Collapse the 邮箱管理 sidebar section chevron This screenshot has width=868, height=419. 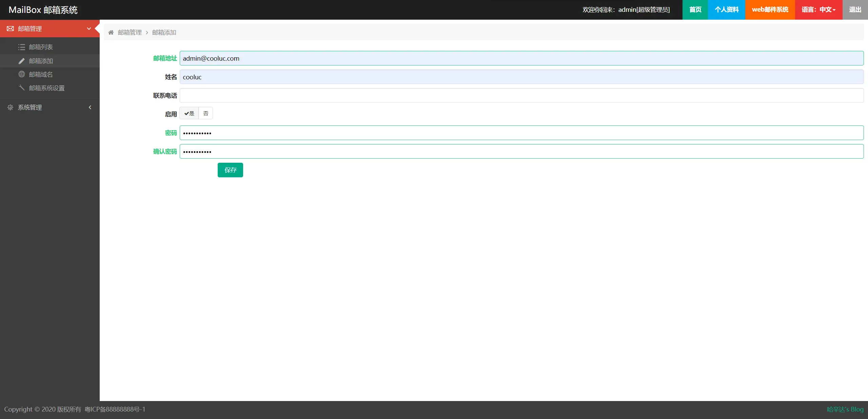(x=89, y=29)
